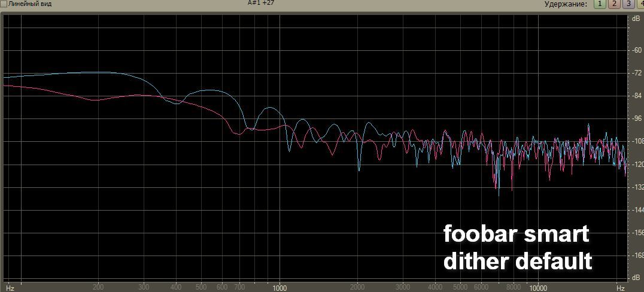Click the 2000 frequency axis label

357,288
